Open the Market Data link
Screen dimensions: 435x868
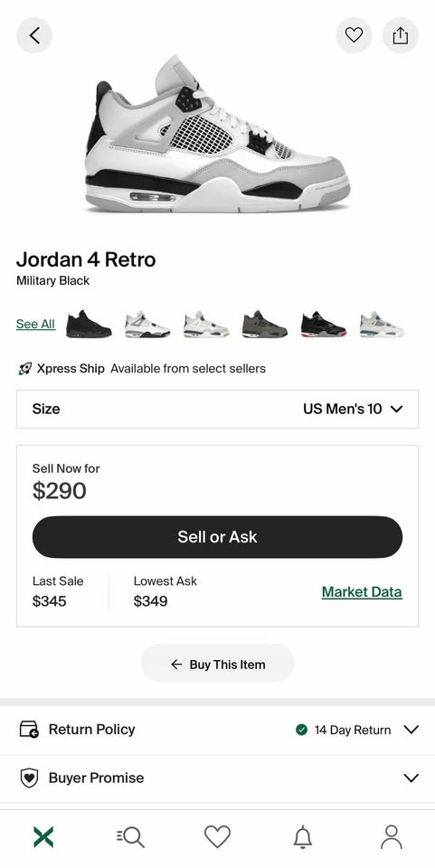click(x=362, y=591)
